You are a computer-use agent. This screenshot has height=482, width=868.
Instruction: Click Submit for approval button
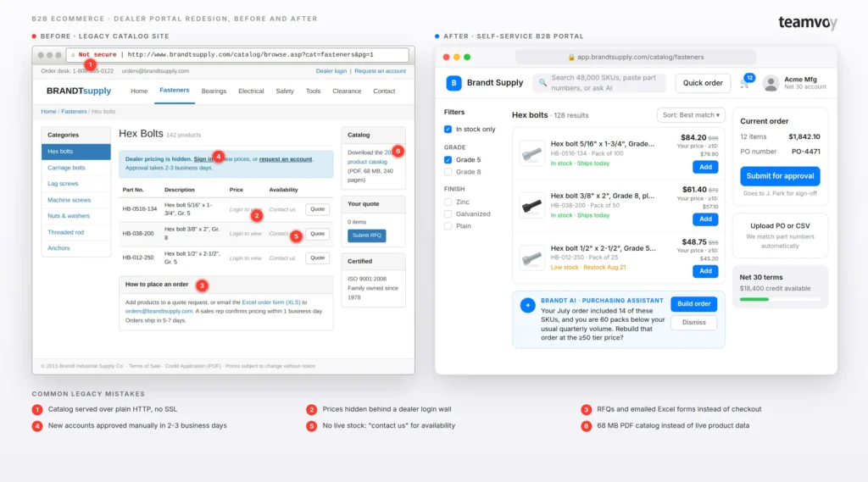click(780, 176)
